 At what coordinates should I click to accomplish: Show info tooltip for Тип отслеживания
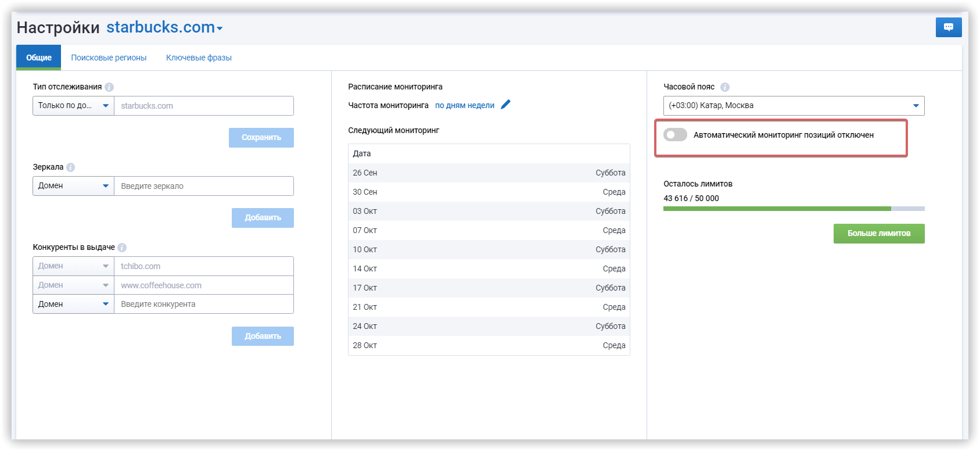point(109,87)
